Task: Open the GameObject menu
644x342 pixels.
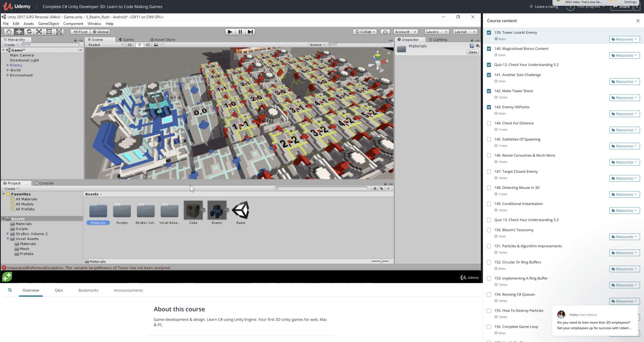Action: (x=48, y=24)
